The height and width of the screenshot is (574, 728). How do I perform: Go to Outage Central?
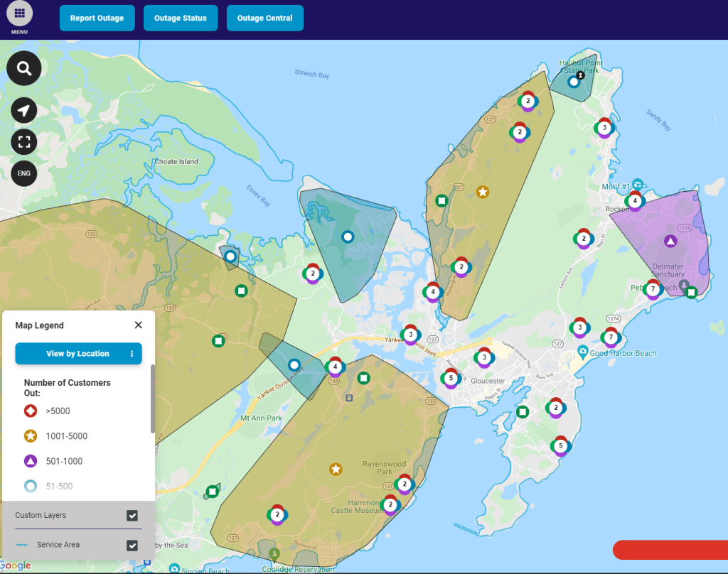(264, 18)
